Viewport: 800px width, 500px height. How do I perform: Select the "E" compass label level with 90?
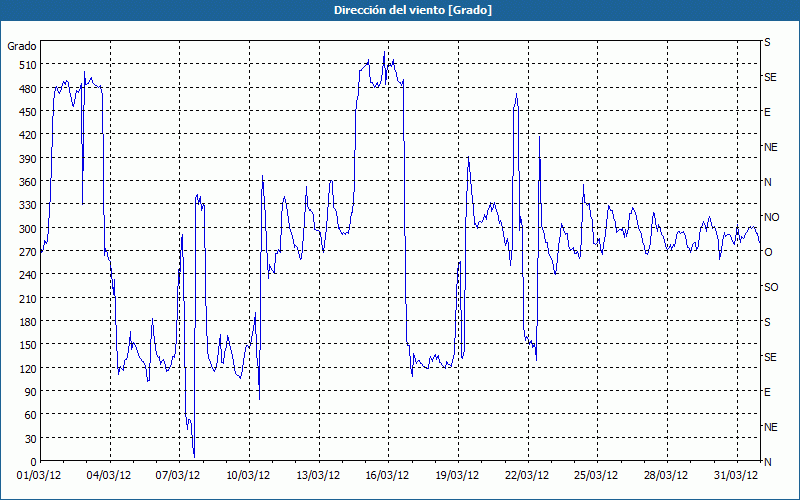click(767, 392)
